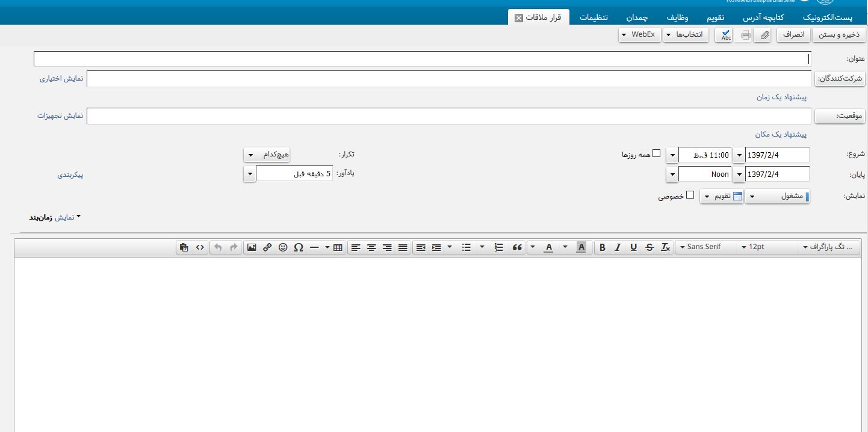This screenshot has height=432, width=868.
Task: Toggle the bullet list icon
Action: click(x=466, y=247)
